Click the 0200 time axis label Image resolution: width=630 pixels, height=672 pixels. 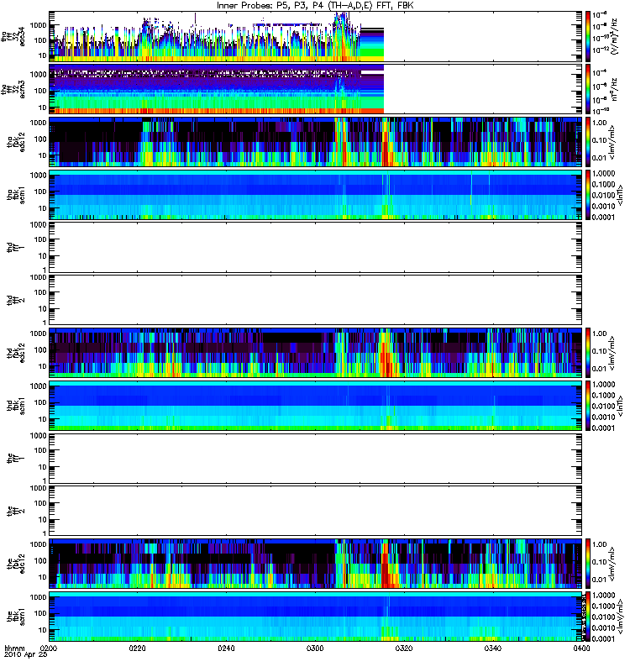click(x=49, y=648)
